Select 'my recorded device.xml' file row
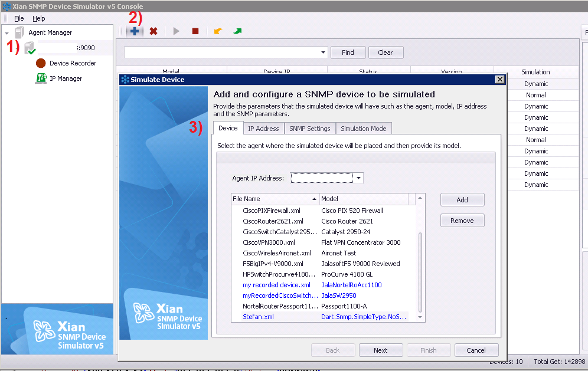This screenshot has width=588, height=371. [x=276, y=285]
